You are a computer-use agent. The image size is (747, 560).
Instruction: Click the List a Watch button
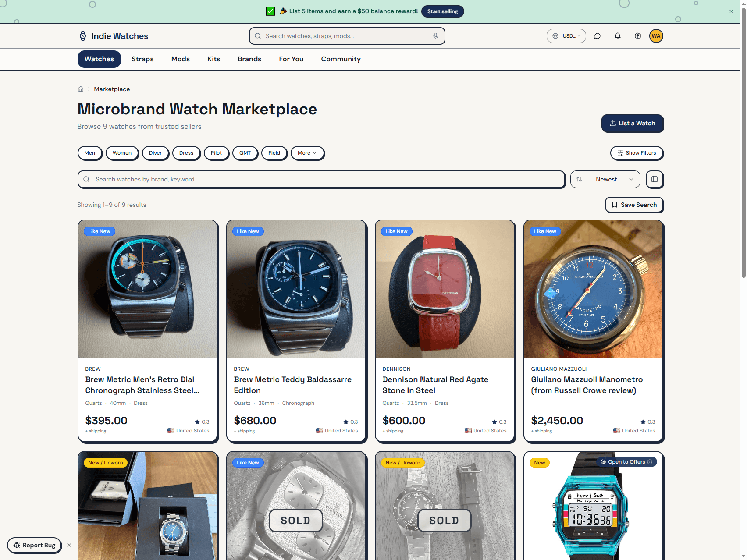click(633, 124)
